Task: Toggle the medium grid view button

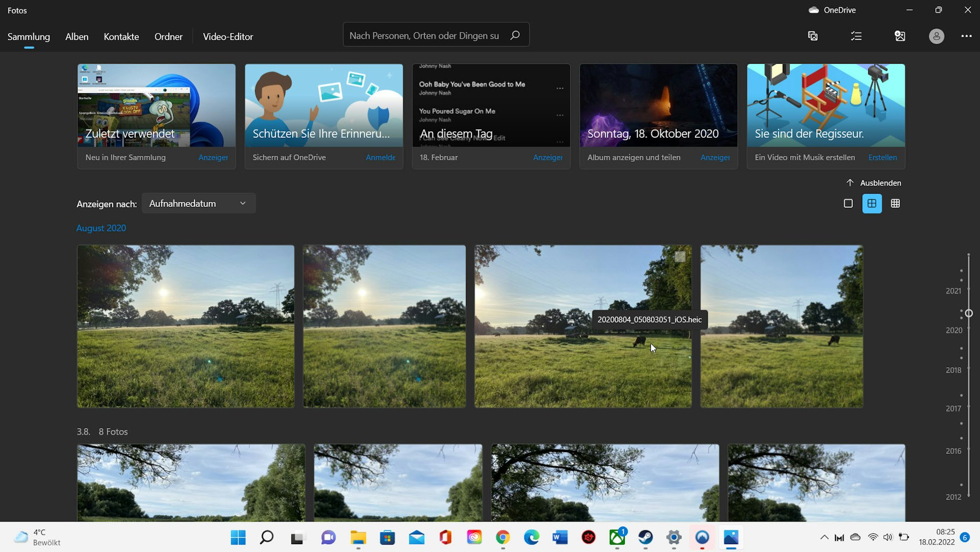Action: (872, 203)
